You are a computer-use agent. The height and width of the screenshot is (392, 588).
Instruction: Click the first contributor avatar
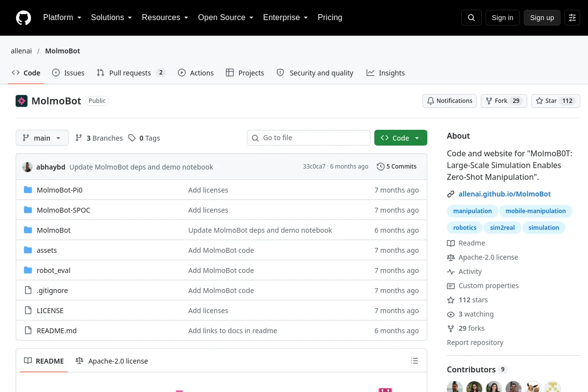(x=455, y=388)
